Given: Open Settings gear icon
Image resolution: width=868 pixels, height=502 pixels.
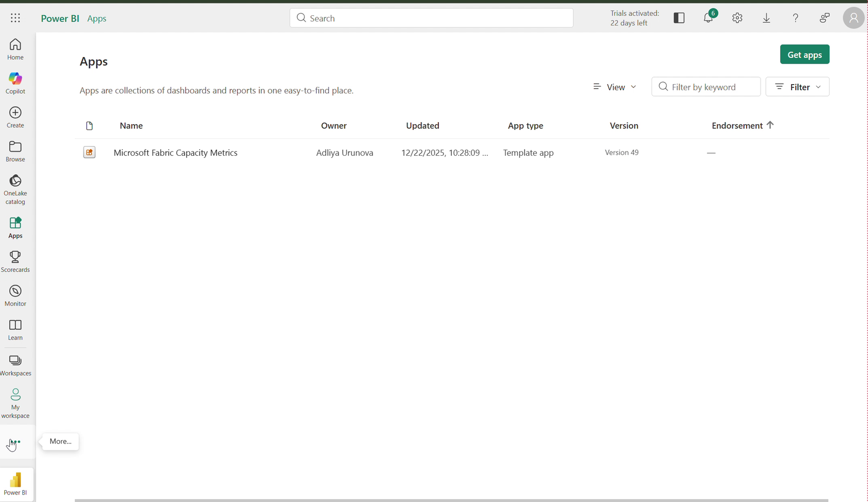Looking at the screenshot, I should pos(737,18).
